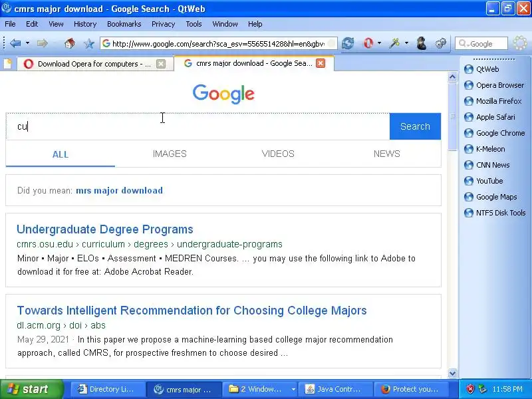
Task: Switch to NEWS results tab
Action: tap(387, 154)
